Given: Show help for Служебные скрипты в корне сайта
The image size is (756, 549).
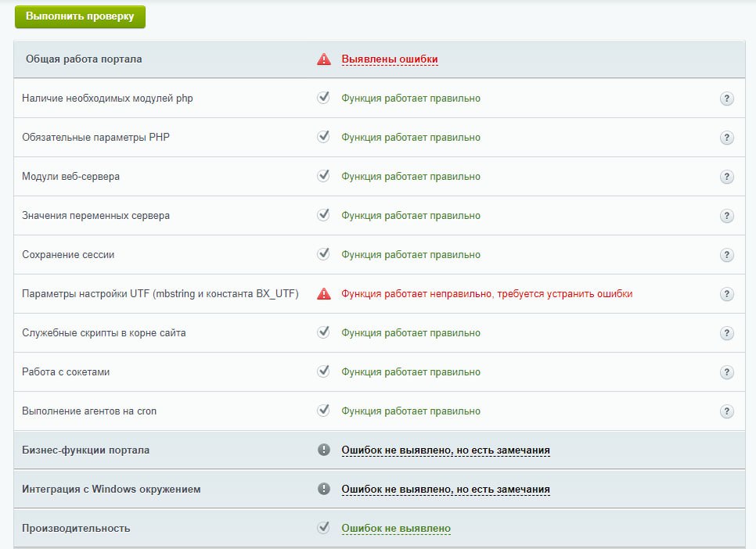Looking at the screenshot, I should (726, 333).
